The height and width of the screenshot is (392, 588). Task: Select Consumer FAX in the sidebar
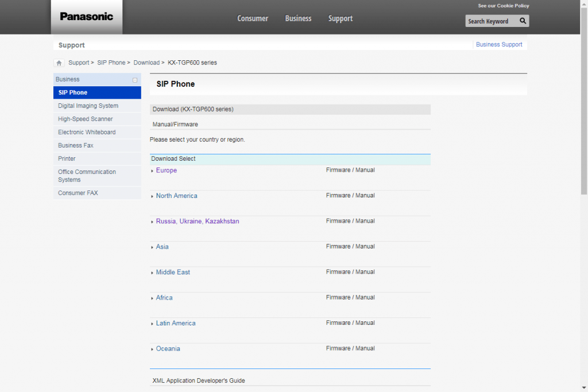[97, 193]
